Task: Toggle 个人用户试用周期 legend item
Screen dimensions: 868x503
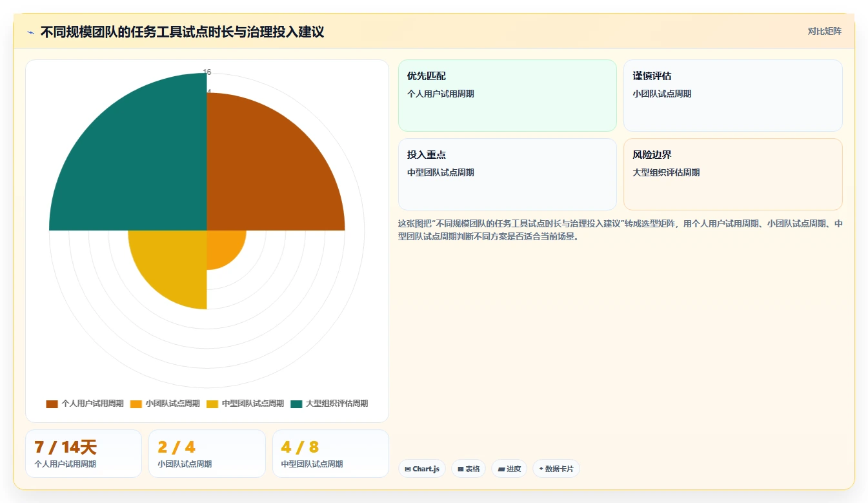Action: coord(85,404)
